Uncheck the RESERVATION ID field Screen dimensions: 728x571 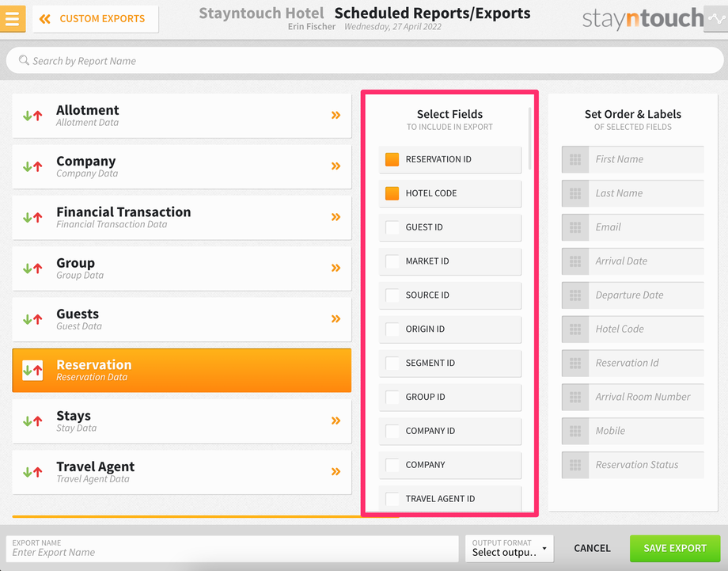click(392, 159)
